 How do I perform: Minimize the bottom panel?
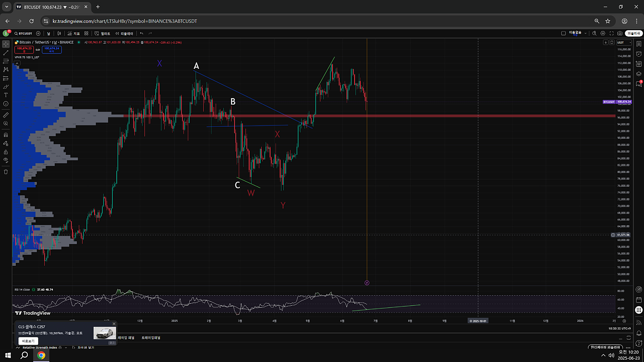click(x=620, y=338)
